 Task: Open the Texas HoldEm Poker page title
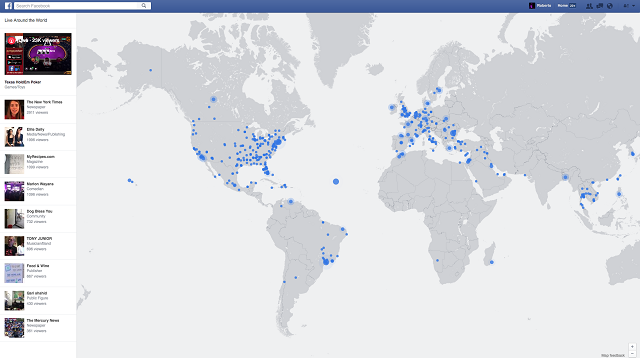[23, 82]
